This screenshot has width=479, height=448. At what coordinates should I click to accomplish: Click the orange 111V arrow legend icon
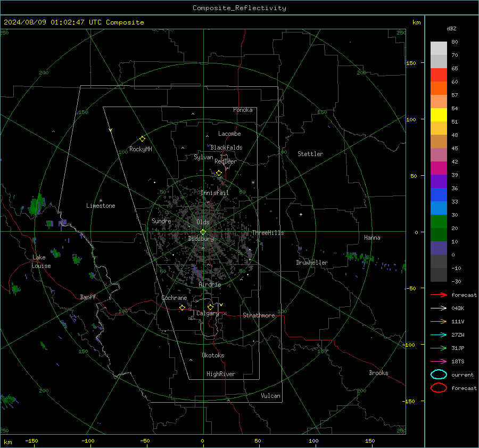(x=439, y=321)
